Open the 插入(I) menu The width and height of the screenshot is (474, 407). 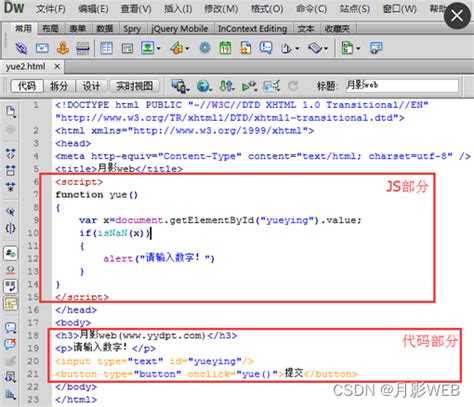[x=178, y=9]
